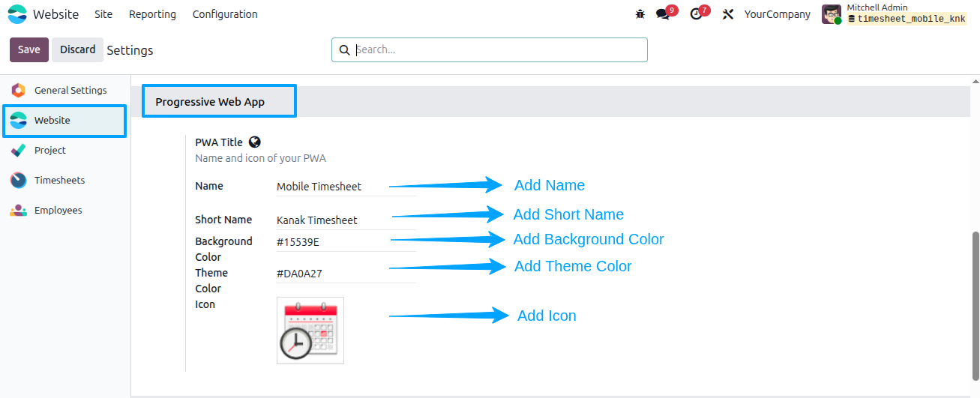The image size is (980, 398).
Task: Click the wrench and screwdriver tools icon
Action: click(727, 14)
